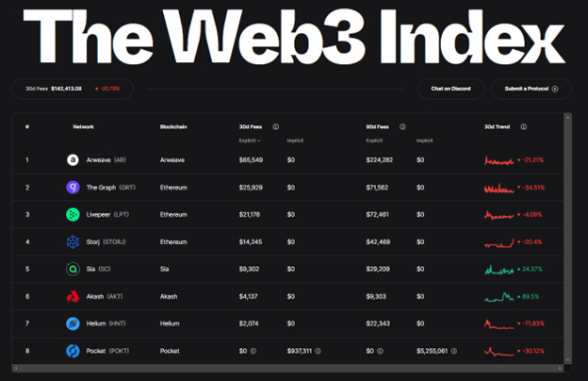This screenshot has height=381, width=588.
Task: Click the Chat on Discord button
Action: point(450,89)
